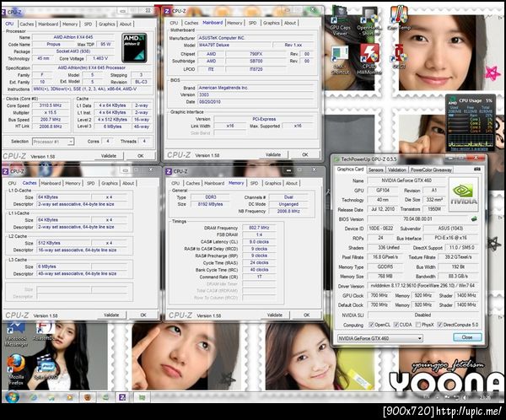
Task: Click the Code Name Propus value
Action: click(x=53, y=44)
